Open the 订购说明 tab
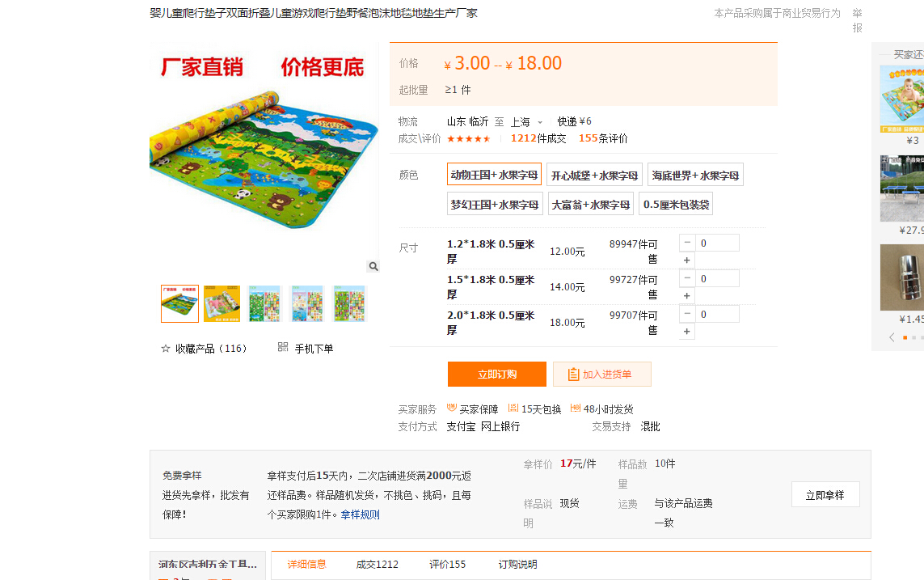 (x=517, y=565)
